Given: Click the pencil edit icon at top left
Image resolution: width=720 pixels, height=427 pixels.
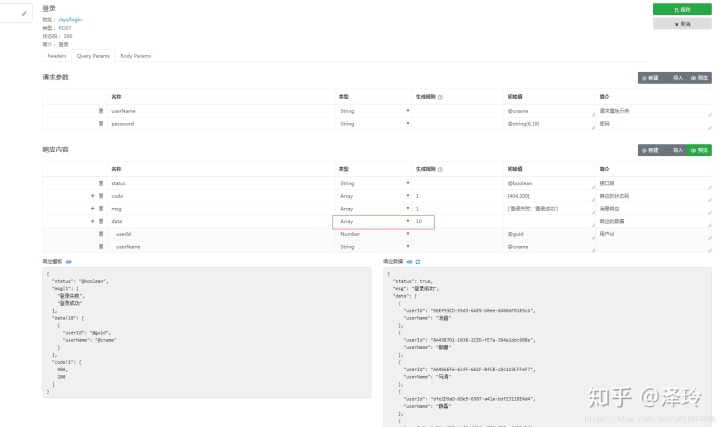Looking at the screenshot, I should click(24, 13).
